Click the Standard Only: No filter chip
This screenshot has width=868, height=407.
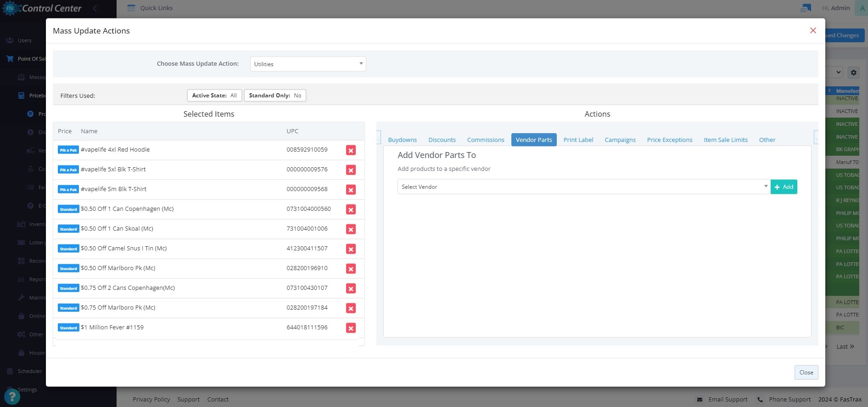point(275,95)
